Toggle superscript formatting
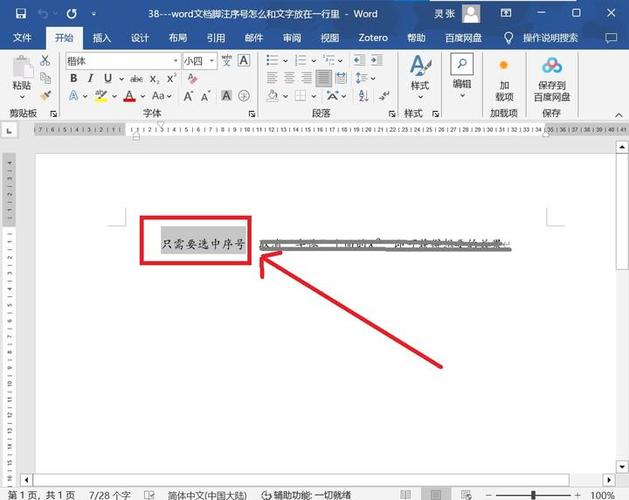The width and height of the screenshot is (629, 500). coord(171,78)
